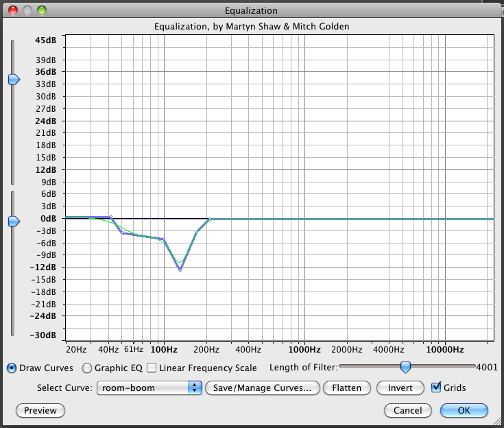Click the upper dB range slider handle

(x=14, y=79)
